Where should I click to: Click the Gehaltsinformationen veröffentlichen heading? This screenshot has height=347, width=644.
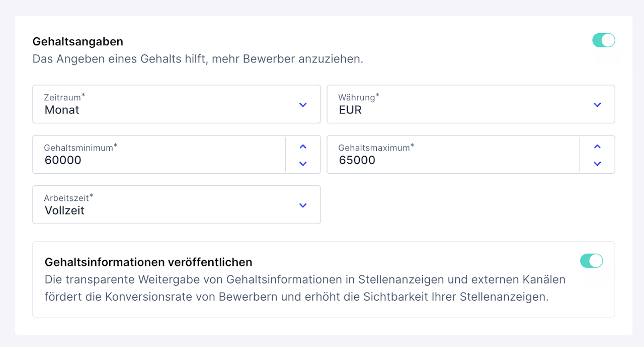coord(148,262)
